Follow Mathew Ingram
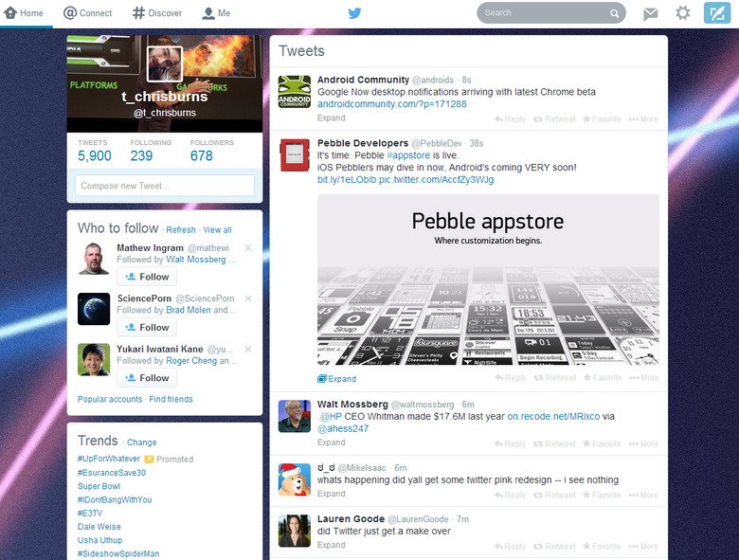 pos(147,277)
